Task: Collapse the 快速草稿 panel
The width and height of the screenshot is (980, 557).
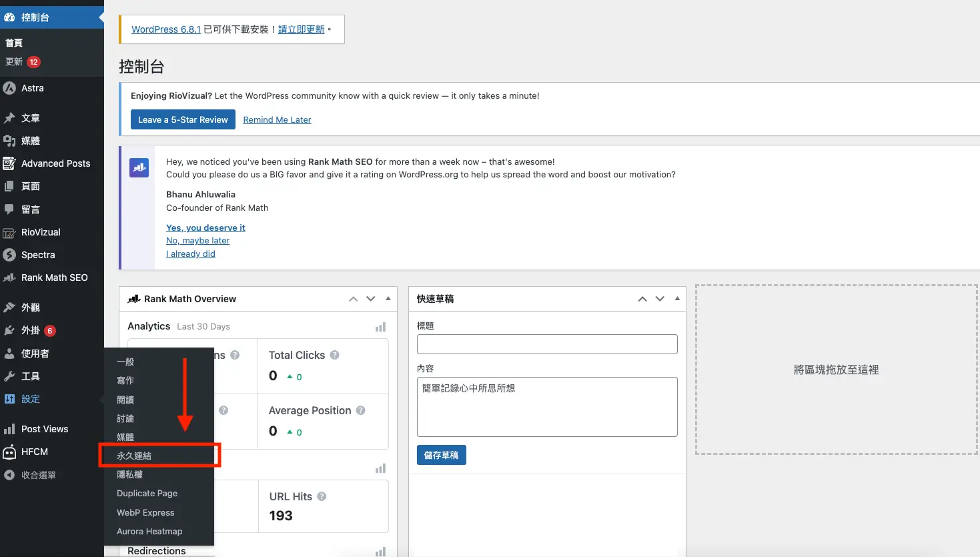Action: point(677,299)
